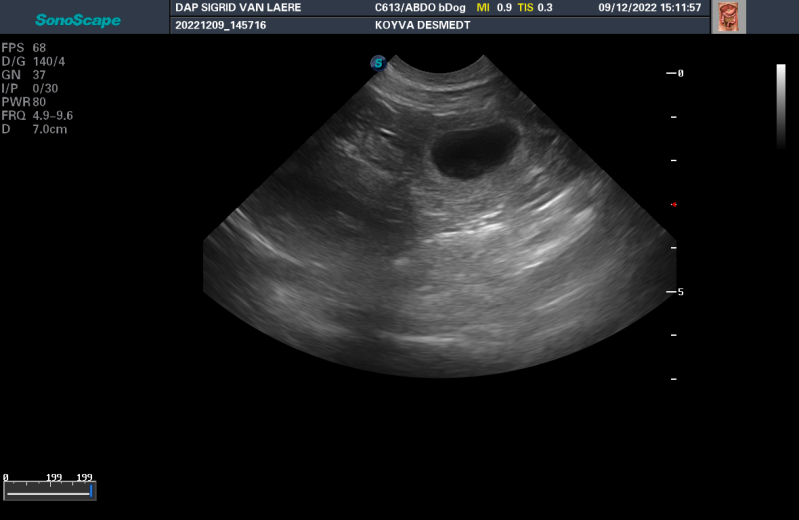
Task: Click the I/P 0/30 parameter
Action: [30, 89]
